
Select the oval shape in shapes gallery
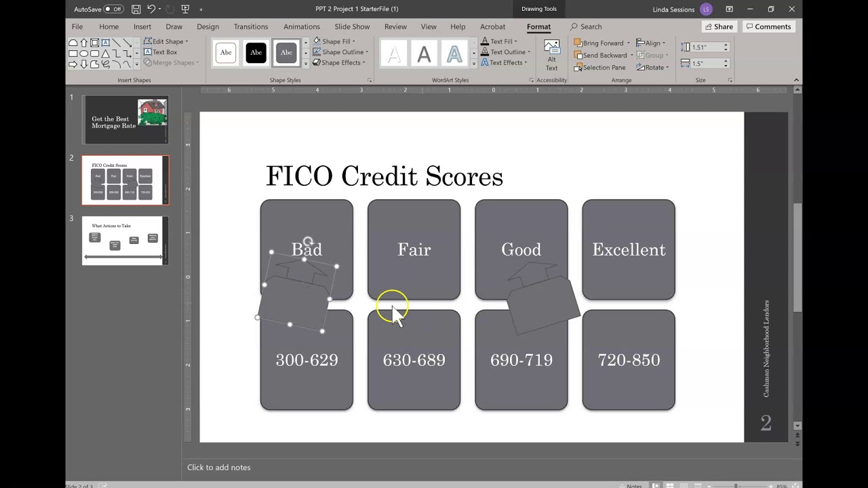tap(83, 54)
